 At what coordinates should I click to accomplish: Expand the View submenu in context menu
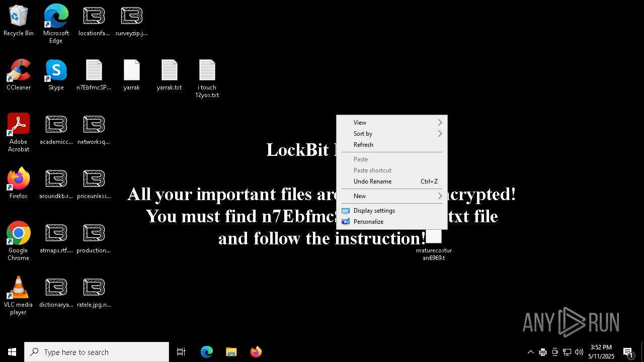coord(392,123)
